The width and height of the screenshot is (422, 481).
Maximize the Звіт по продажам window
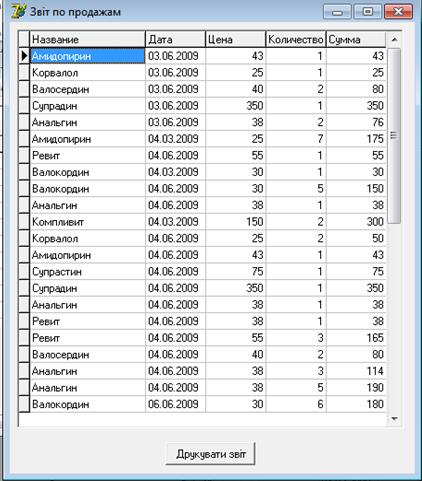(x=367, y=12)
